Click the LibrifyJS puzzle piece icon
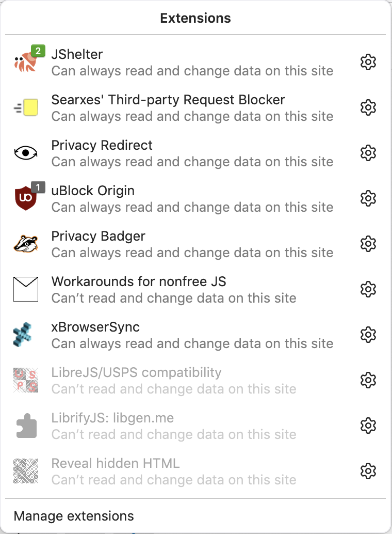The width and height of the screenshot is (392, 534). click(x=26, y=426)
